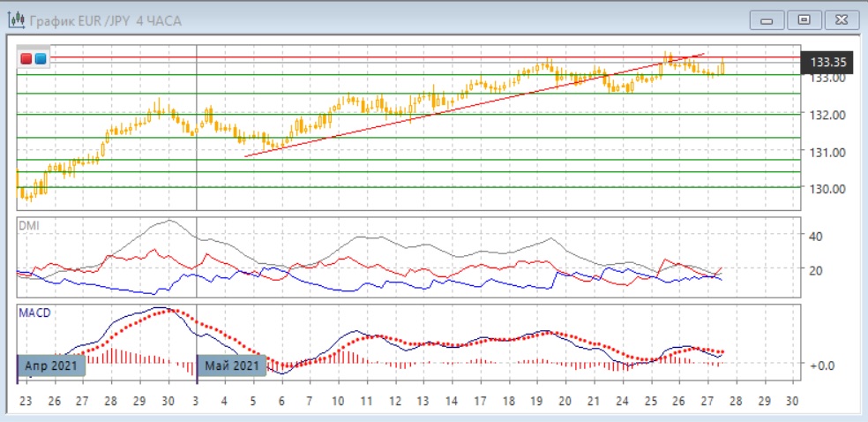The image size is (868, 422).
Task: Click the 130.00 price axis label
Action: pyautogui.click(x=829, y=188)
